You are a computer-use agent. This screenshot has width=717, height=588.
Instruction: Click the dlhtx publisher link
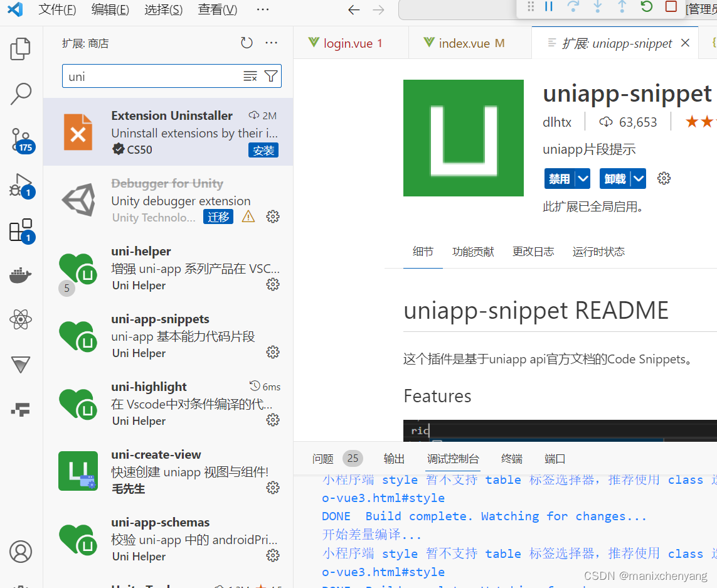(557, 122)
